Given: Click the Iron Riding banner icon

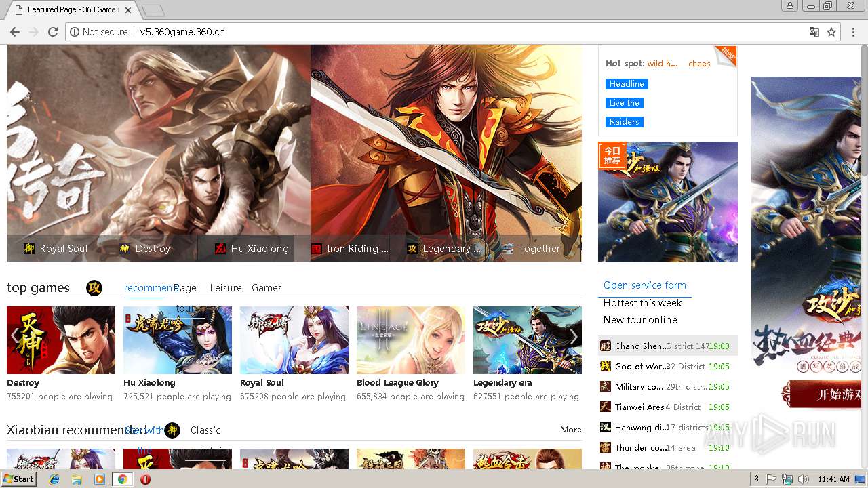Looking at the screenshot, I should [x=316, y=249].
